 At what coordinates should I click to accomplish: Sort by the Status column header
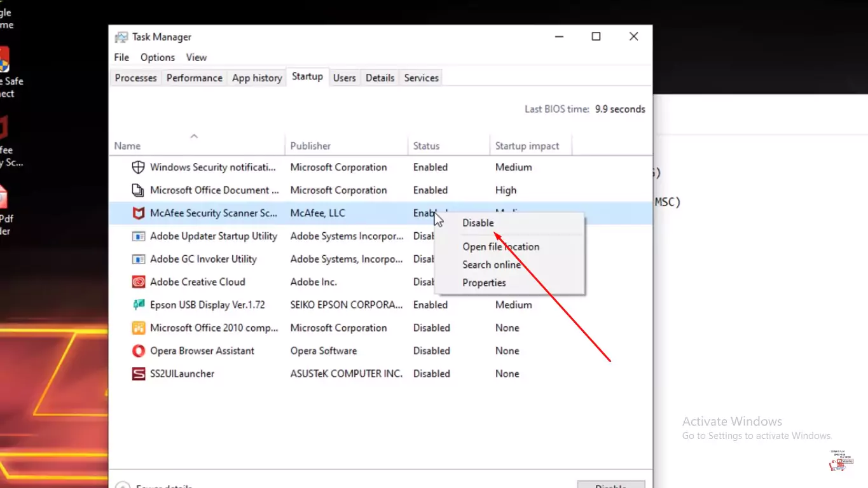point(426,146)
